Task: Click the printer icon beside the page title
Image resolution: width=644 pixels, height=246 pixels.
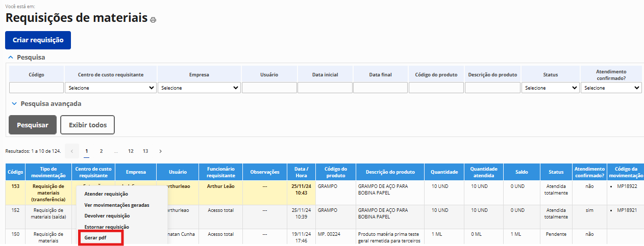Action: coord(153,20)
